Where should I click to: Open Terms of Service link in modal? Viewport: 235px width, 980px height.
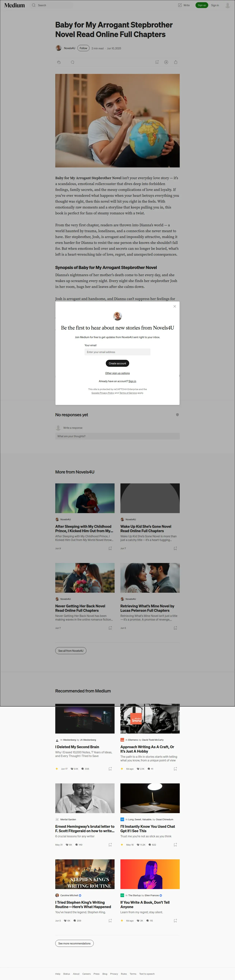click(x=128, y=393)
